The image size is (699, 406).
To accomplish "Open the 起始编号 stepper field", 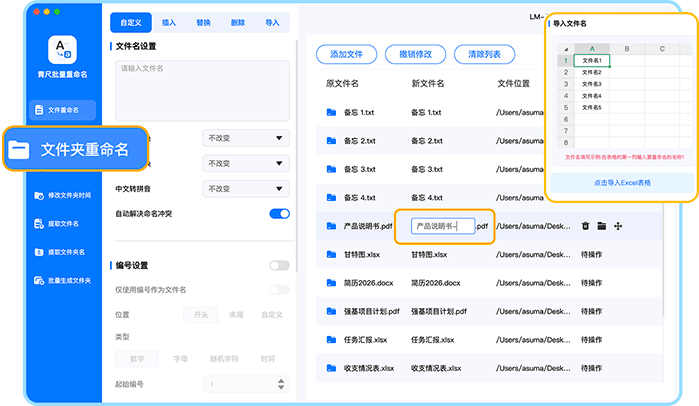I will pos(246,383).
